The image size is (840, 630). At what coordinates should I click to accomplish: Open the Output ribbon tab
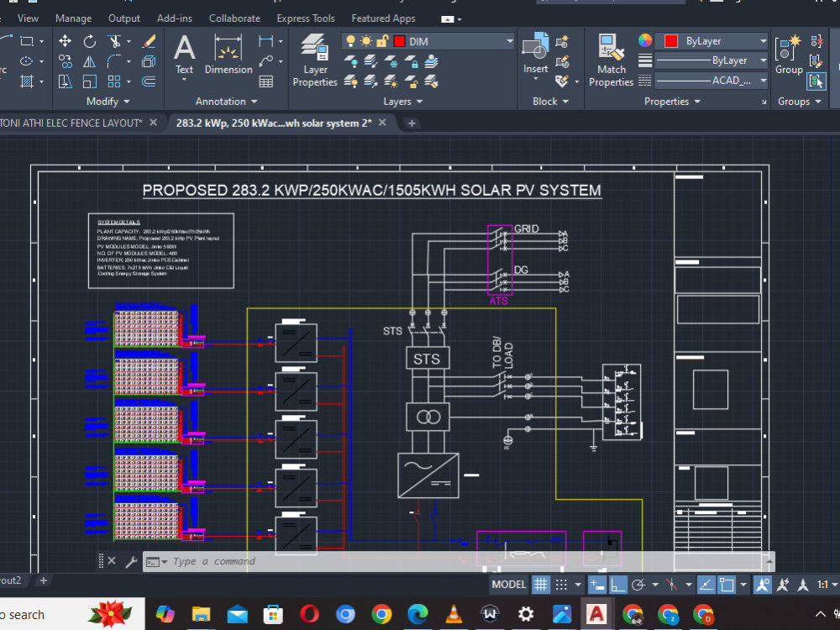coord(124,18)
